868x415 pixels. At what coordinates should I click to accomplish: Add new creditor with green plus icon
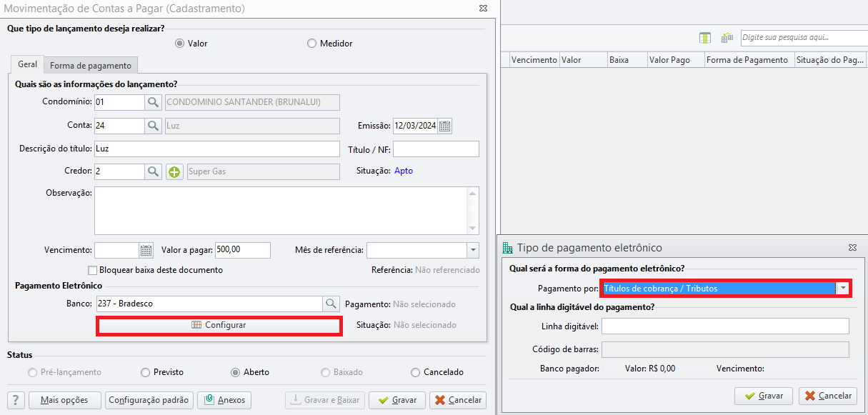174,171
